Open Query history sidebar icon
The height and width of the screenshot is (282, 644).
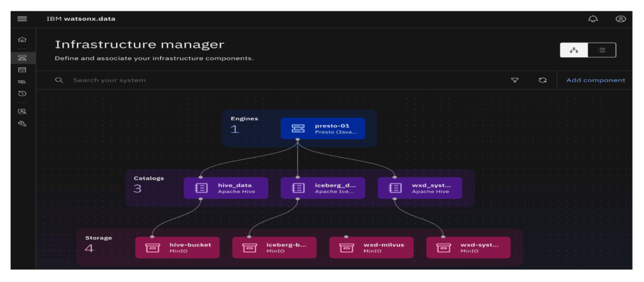click(22, 94)
